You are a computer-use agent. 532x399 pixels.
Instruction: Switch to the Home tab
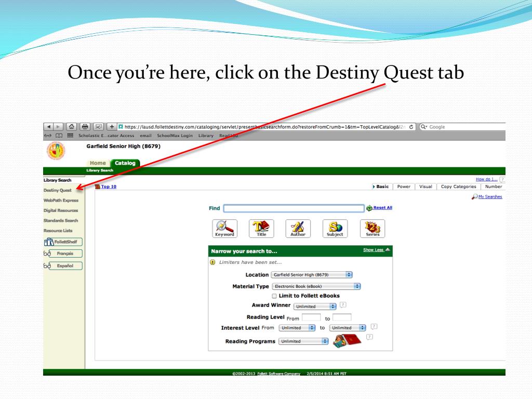(98, 163)
